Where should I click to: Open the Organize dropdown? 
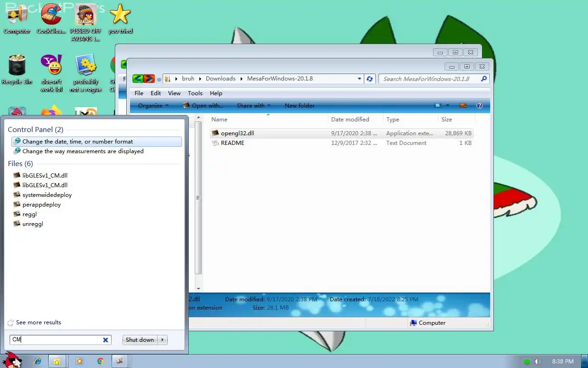(x=153, y=105)
